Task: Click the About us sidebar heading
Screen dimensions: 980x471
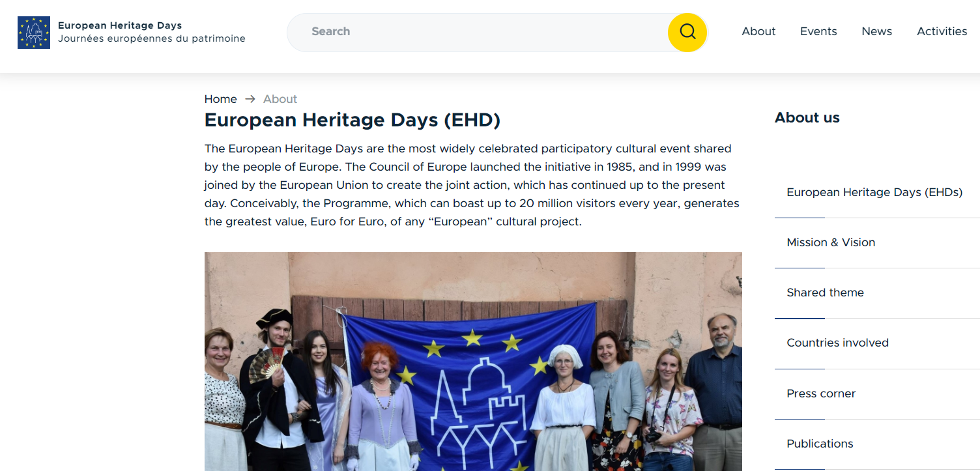Action: [x=807, y=118]
